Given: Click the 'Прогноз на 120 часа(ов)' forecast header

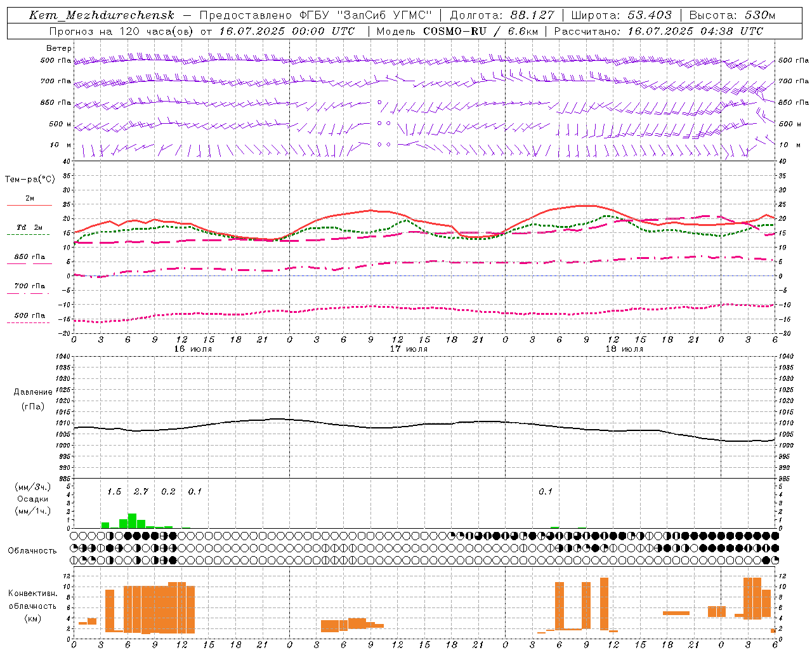Looking at the screenshot, I should click(x=122, y=31).
